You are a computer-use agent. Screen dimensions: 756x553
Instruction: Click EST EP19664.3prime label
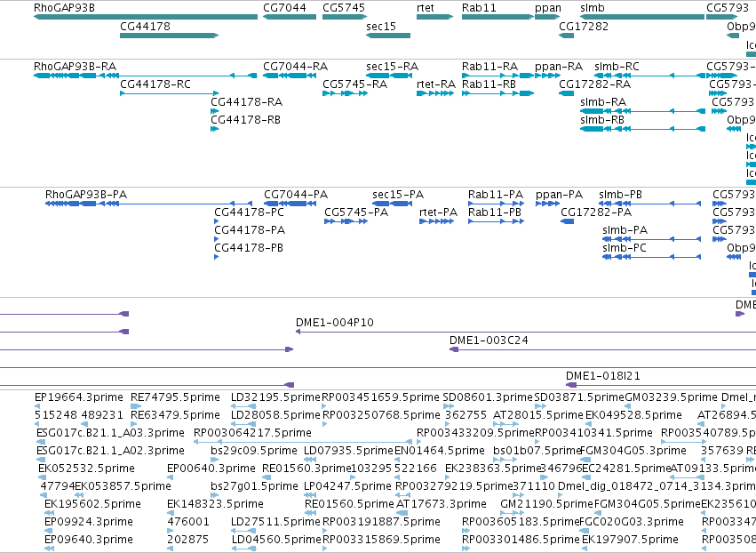pyautogui.click(x=78, y=397)
